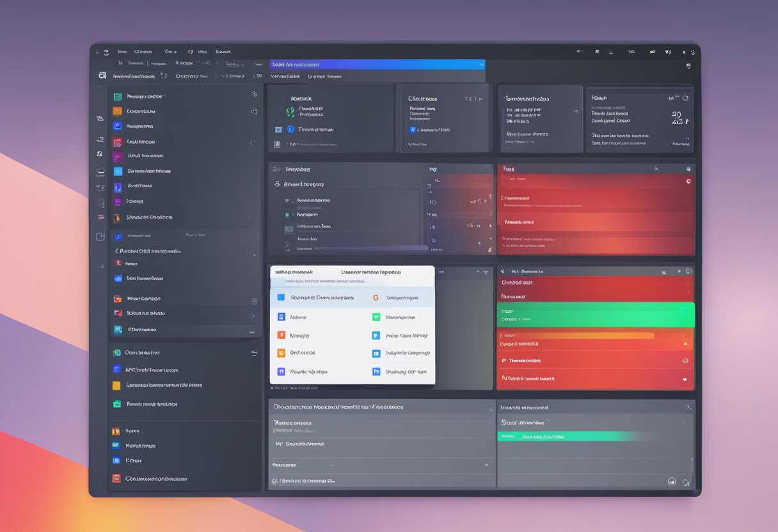Collapse the sidebar section using its chevron arrow
Screen dimensions: 778x532
[x=255, y=255]
